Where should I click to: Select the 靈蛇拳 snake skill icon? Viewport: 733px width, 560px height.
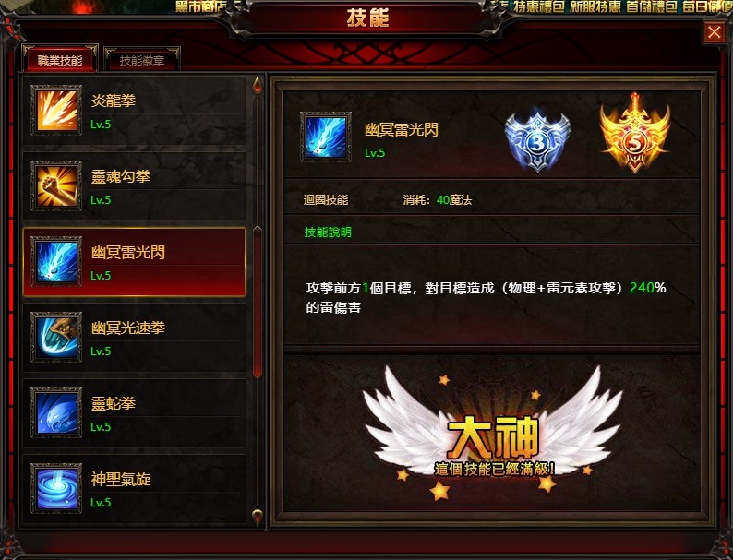click(x=56, y=413)
